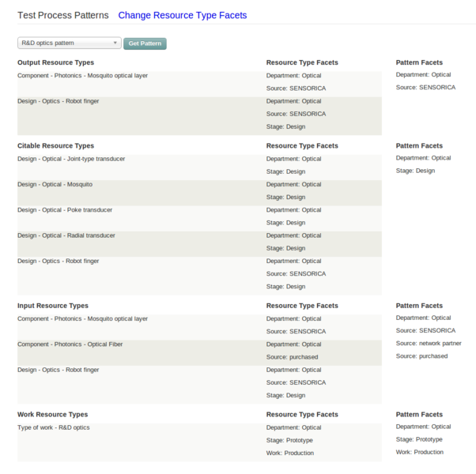This screenshot has width=476, height=474.
Task: Click Department: Optical in Citable Pattern Facets
Action: [x=423, y=158]
